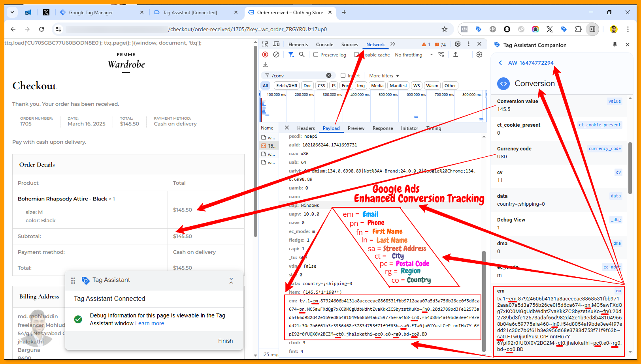Check the Invert filter checkbox
The image size is (641, 364).
(343, 76)
